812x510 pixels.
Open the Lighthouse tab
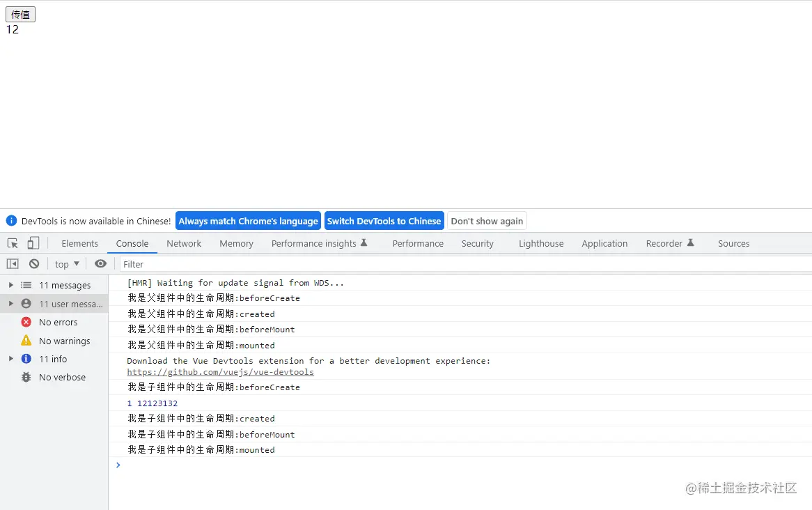pos(541,243)
